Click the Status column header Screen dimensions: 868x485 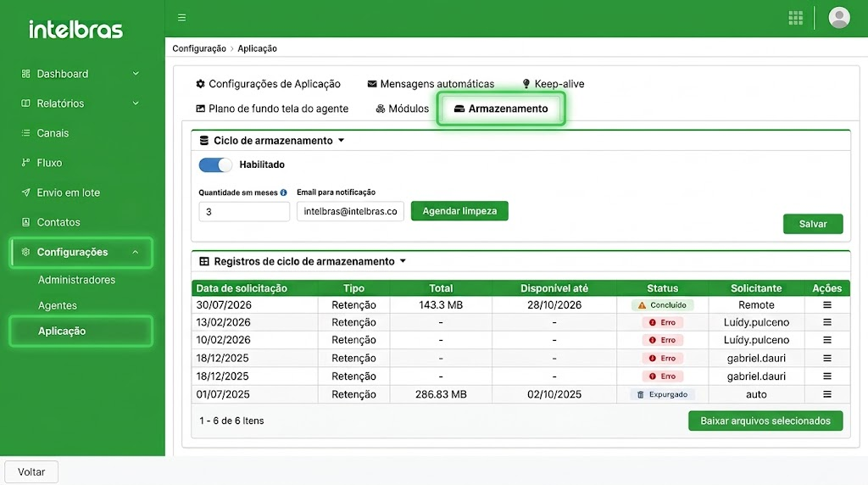click(x=662, y=288)
